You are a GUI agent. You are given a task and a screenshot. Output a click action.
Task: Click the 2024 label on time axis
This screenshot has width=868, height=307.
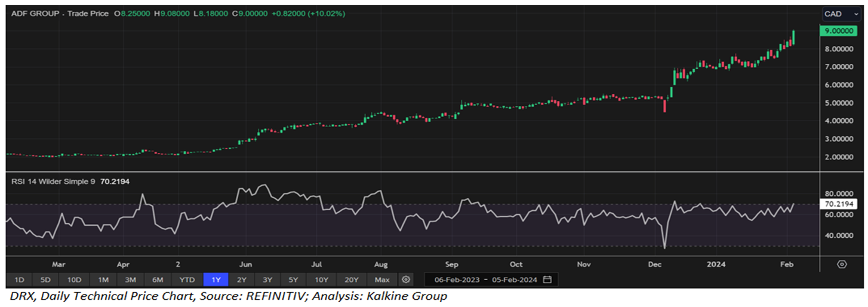click(x=716, y=264)
